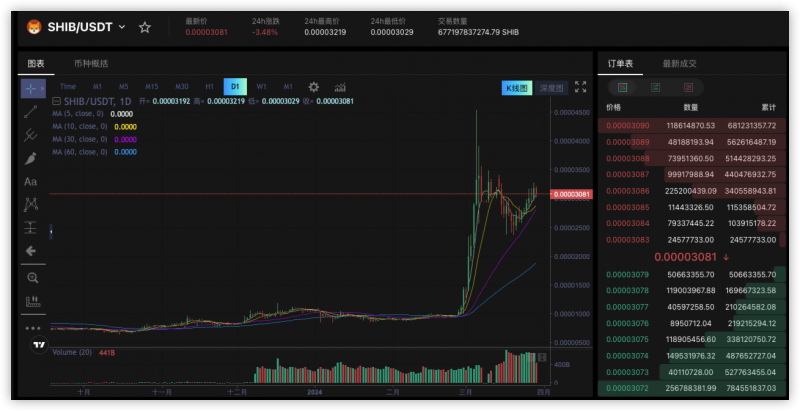This screenshot has width=800, height=411.
Task: Pick the brush drawing tool
Action: pos(31,158)
